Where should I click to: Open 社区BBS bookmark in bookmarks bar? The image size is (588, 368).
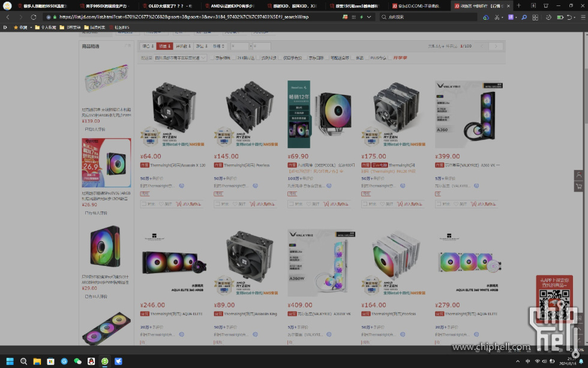pos(119,28)
